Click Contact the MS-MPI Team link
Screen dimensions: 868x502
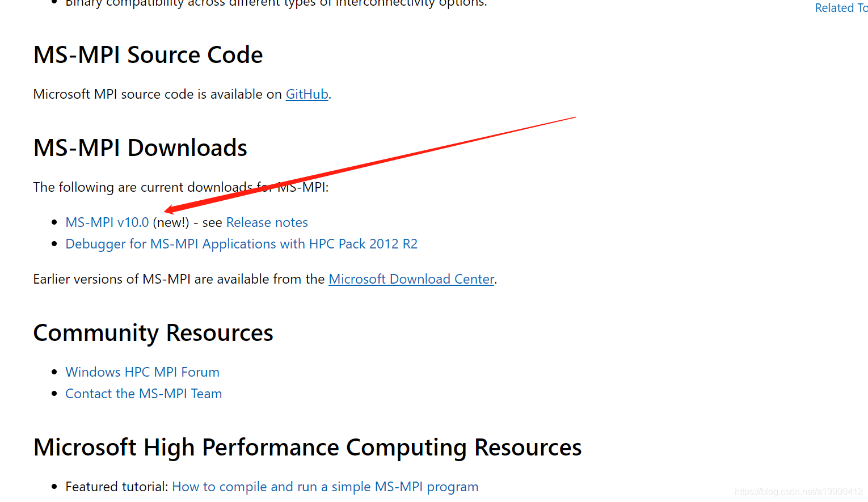(144, 394)
